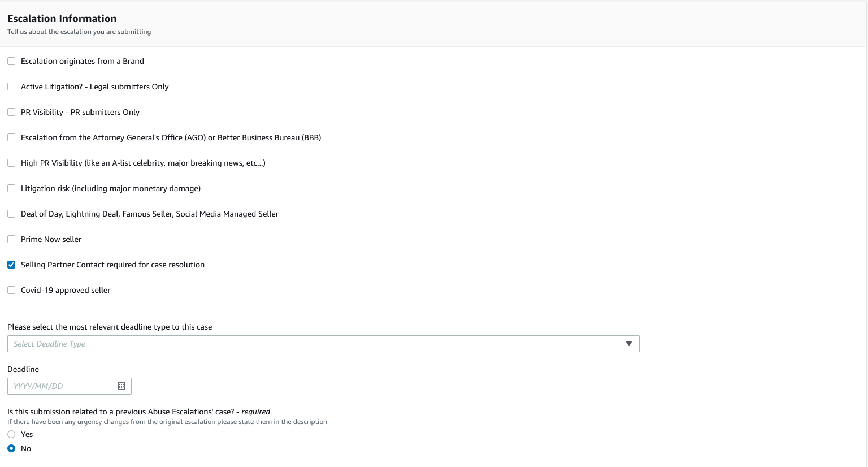Click the 'Prime Now seller' label text
Screen dimensions: 868x467
51,239
